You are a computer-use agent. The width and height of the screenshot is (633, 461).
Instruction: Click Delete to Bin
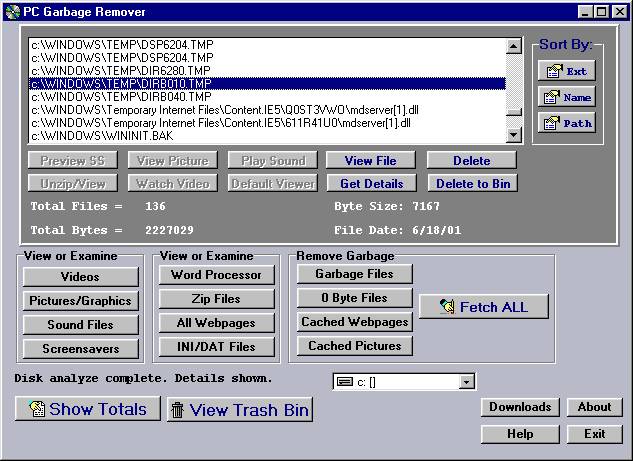pyautogui.click(x=473, y=184)
